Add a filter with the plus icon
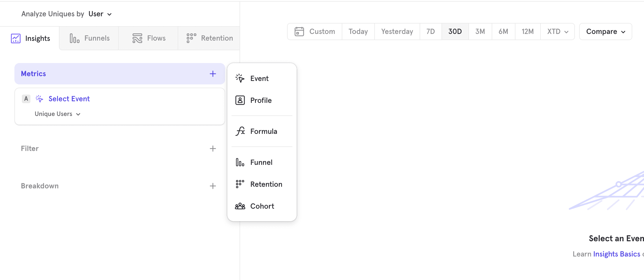 click(x=213, y=149)
